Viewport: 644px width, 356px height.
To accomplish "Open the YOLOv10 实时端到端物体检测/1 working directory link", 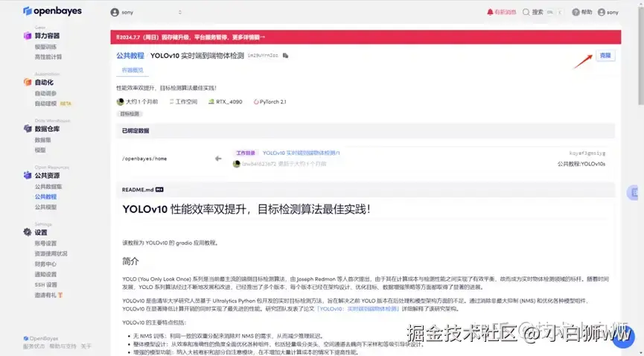I will pos(302,153).
